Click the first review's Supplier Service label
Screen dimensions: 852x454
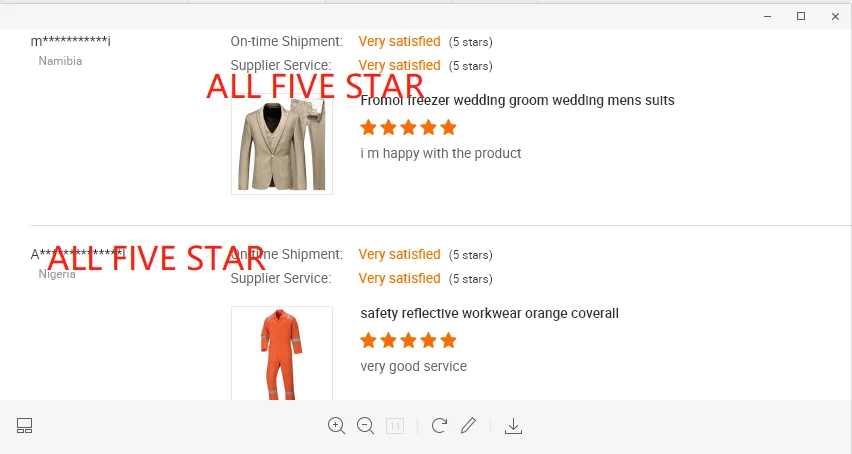pyautogui.click(x=280, y=66)
